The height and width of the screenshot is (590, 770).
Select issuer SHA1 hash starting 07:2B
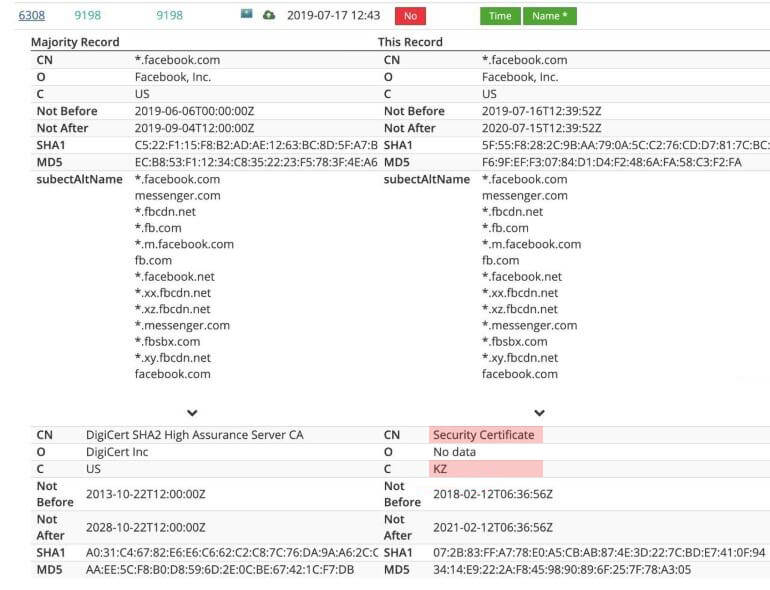[598, 552]
